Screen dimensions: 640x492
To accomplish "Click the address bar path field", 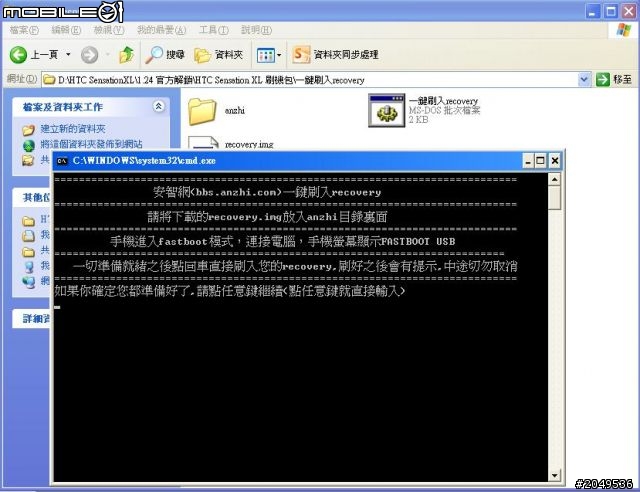I will [310, 80].
